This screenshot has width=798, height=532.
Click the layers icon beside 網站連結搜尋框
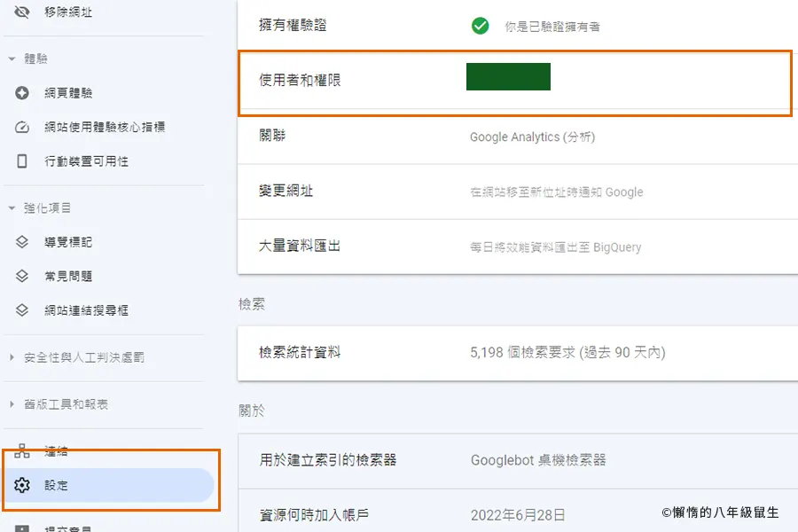click(x=22, y=310)
